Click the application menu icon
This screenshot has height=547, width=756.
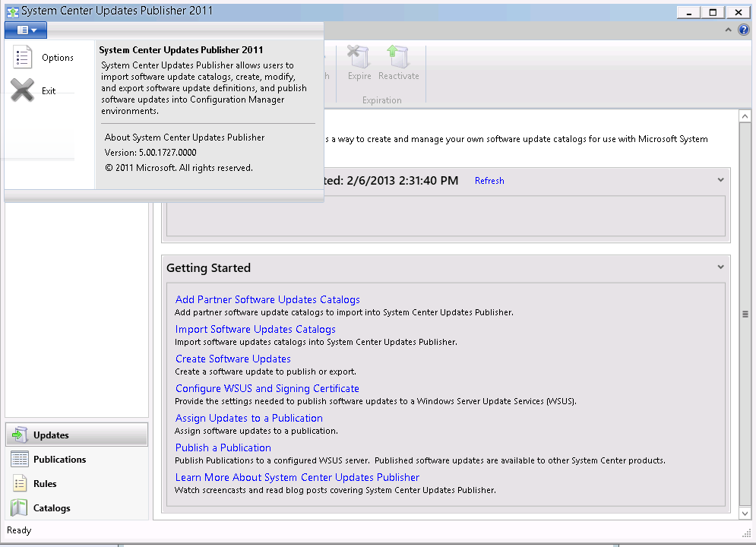click(x=25, y=29)
